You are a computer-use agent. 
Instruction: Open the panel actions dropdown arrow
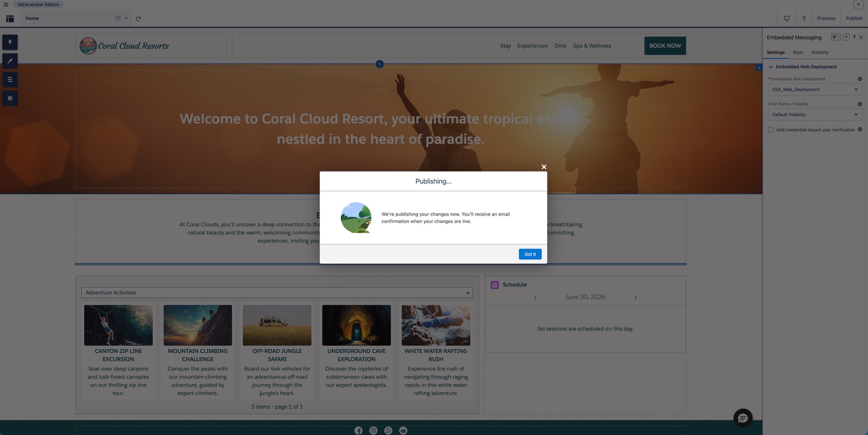pos(846,37)
